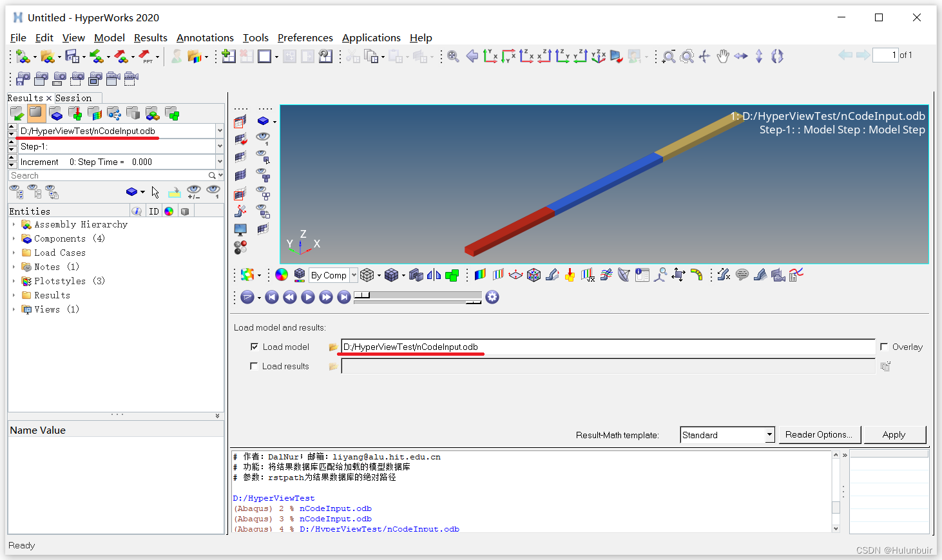942x560 pixels.
Task: Open the Step-1 load case dropdown
Action: pyautogui.click(x=220, y=146)
